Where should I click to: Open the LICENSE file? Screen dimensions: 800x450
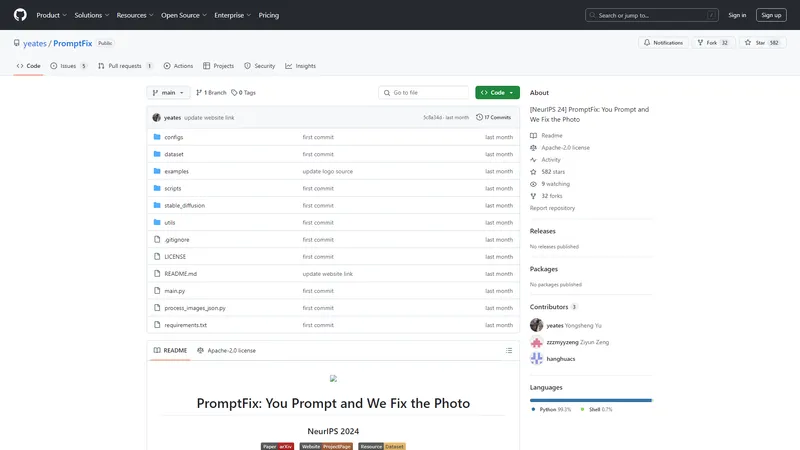(x=175, y=257)
